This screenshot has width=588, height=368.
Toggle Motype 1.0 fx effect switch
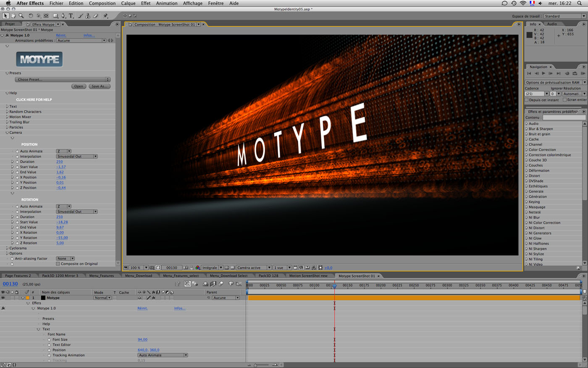(7, 35)
